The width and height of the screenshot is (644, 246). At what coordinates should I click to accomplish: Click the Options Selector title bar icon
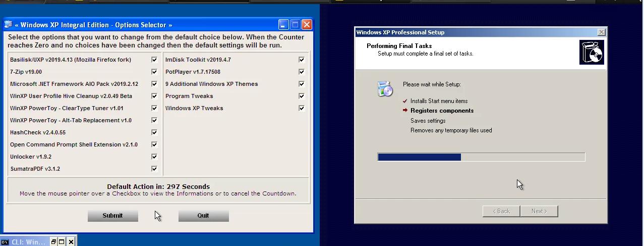(8, 24)
